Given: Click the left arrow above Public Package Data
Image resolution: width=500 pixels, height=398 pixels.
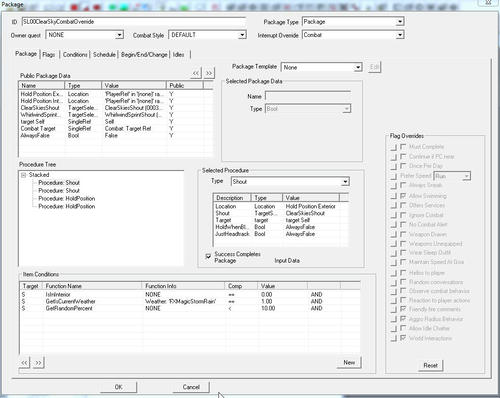Looking at the screenshot, I should click(x=196, y=73).
